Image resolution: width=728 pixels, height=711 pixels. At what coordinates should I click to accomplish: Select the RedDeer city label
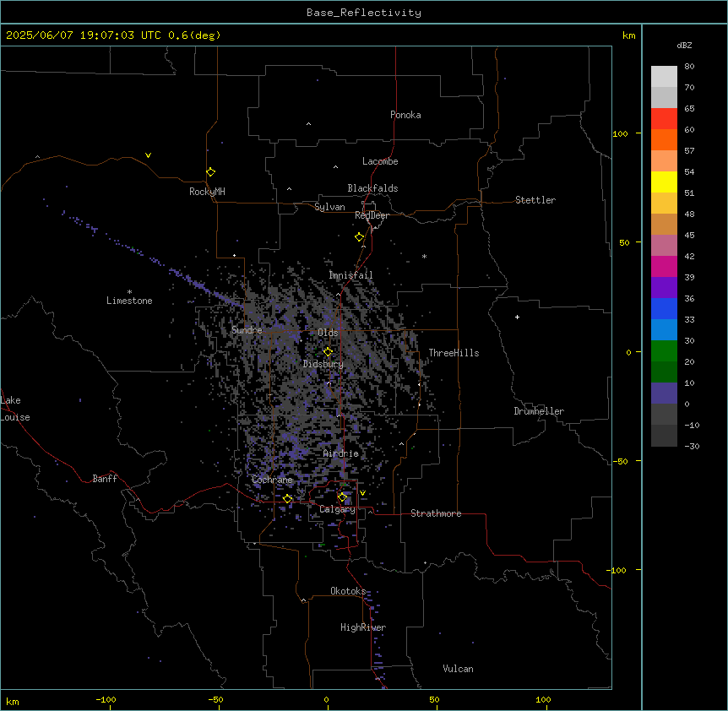372,215
